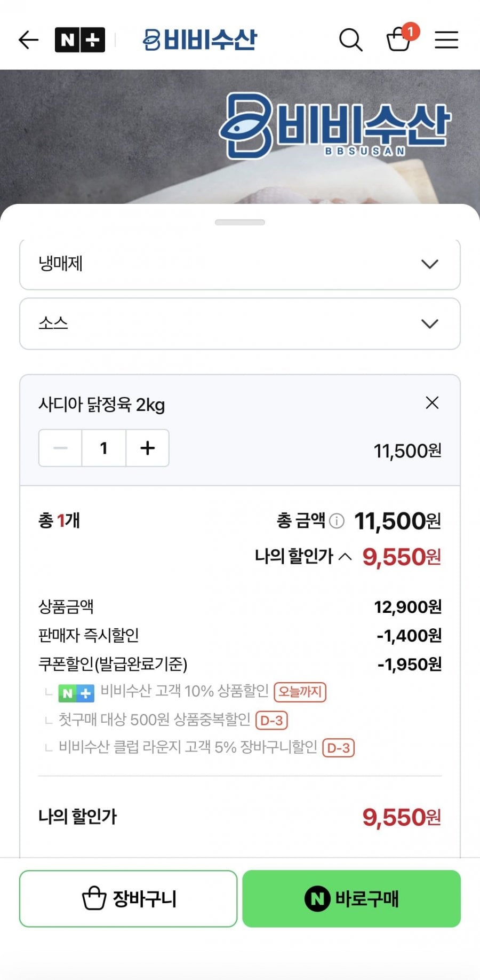
Task: Decrease quantity with the minus button
Action: (61, 448)
